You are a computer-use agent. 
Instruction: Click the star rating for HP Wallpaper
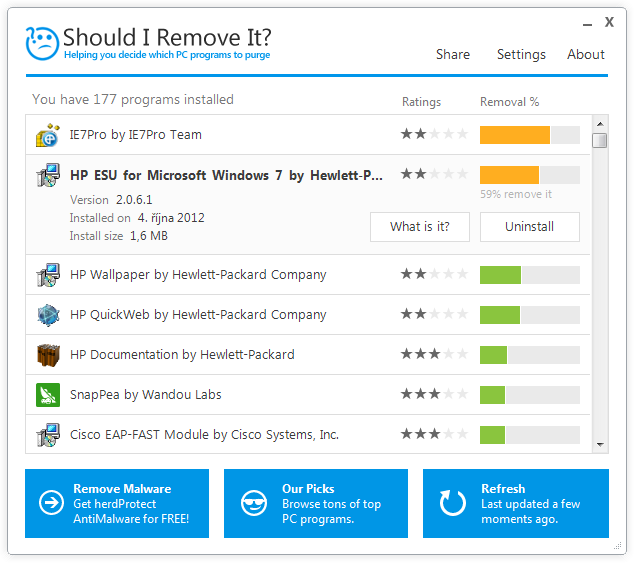(x=435, y=274)
